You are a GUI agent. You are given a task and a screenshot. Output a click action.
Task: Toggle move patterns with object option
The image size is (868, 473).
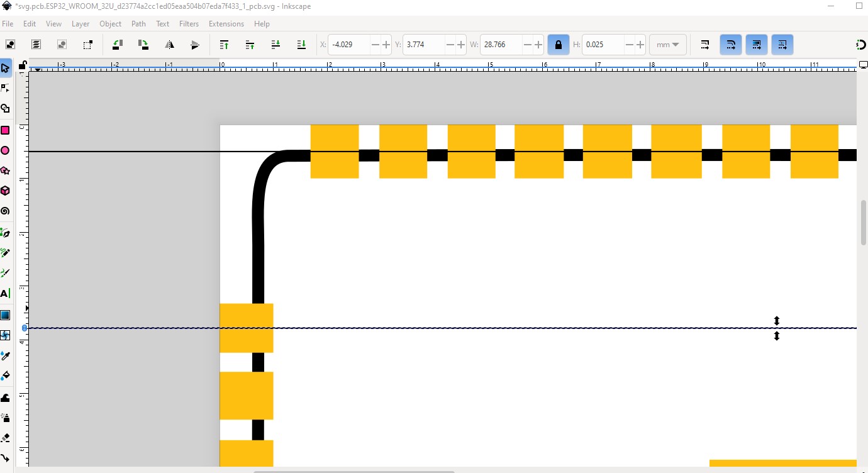782,45
